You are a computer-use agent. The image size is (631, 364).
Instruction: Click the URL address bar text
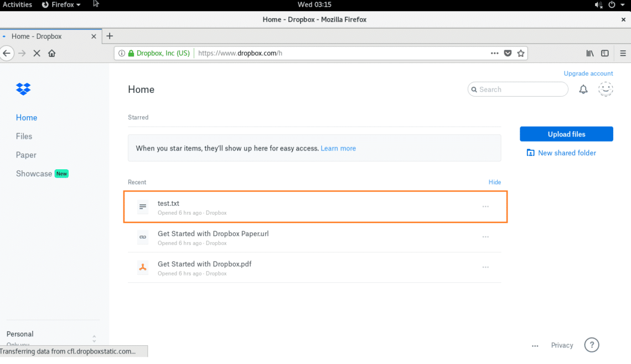240,53
